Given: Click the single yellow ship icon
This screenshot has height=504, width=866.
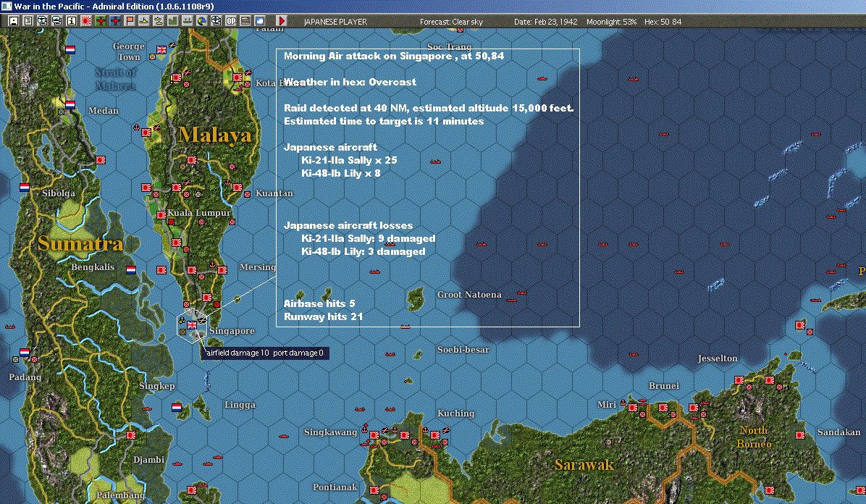Looking at the screenshot, I should pos(143,21).
